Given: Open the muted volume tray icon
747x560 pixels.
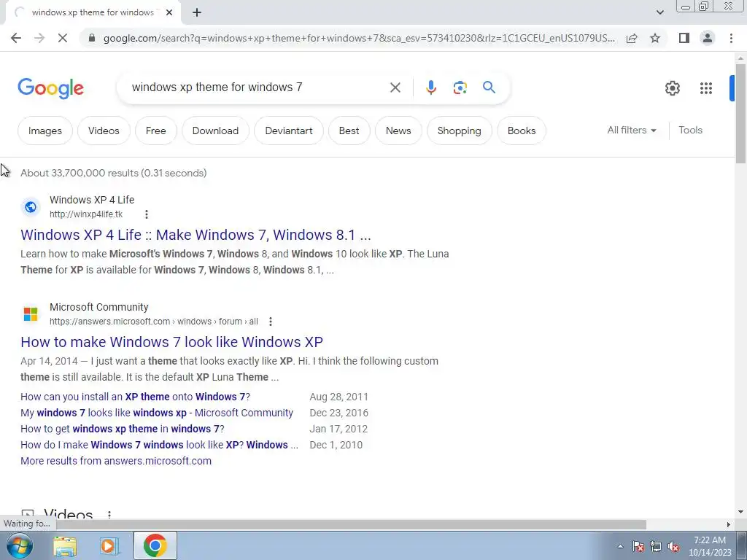Looking at the screenshot, I should [x=673, y=546].
